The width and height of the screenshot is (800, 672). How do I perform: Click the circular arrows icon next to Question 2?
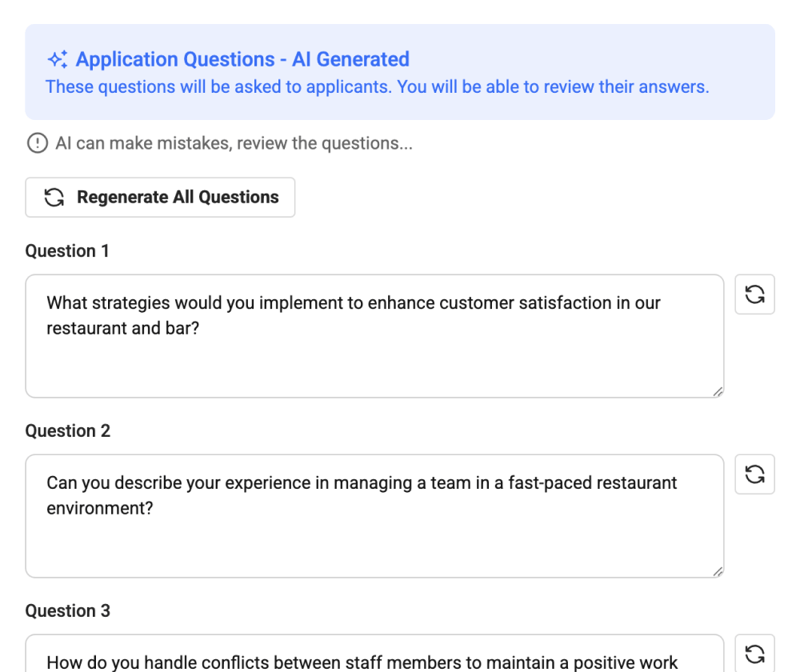tap(754, 474)
